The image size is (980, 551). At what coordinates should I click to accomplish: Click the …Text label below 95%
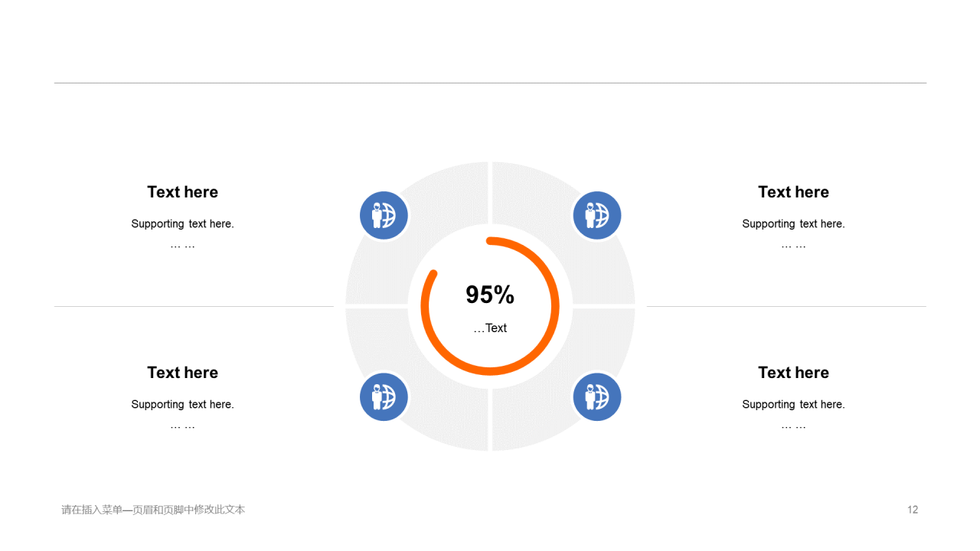pos(490,328)
